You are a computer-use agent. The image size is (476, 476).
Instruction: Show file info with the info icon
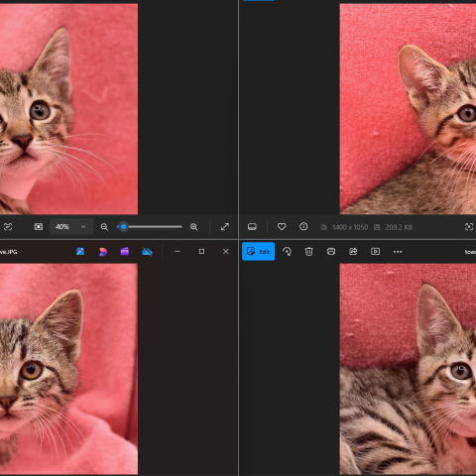303,227
